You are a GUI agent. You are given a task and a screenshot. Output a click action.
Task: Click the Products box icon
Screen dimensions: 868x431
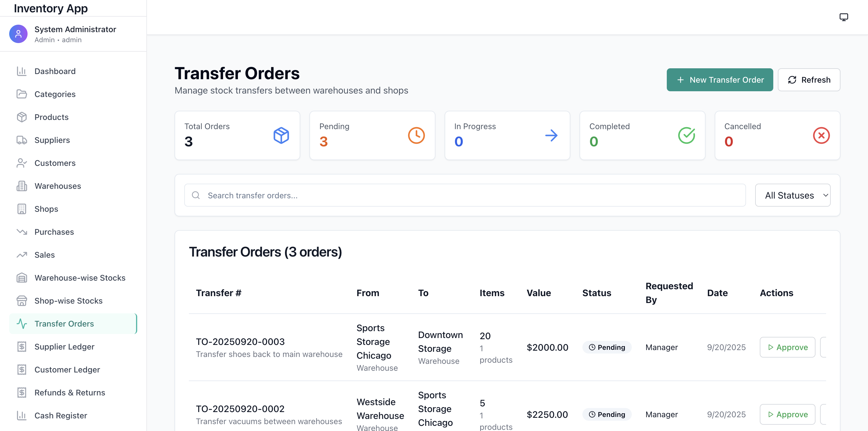22,117
